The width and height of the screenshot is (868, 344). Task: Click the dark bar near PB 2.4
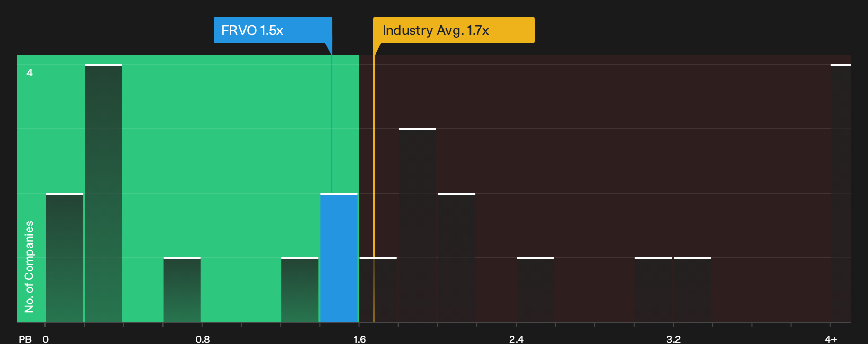coord(535,290)
